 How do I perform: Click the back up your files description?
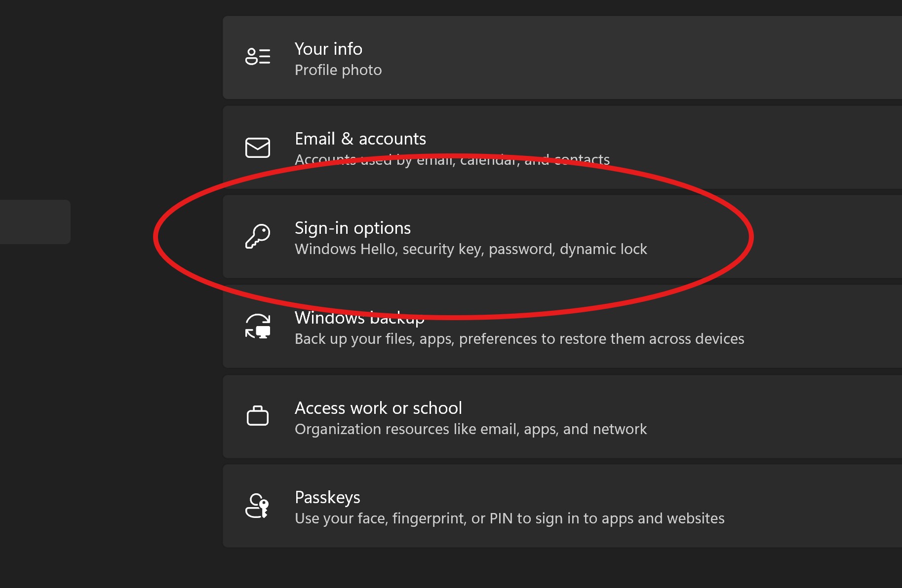(x=519, y=338)
